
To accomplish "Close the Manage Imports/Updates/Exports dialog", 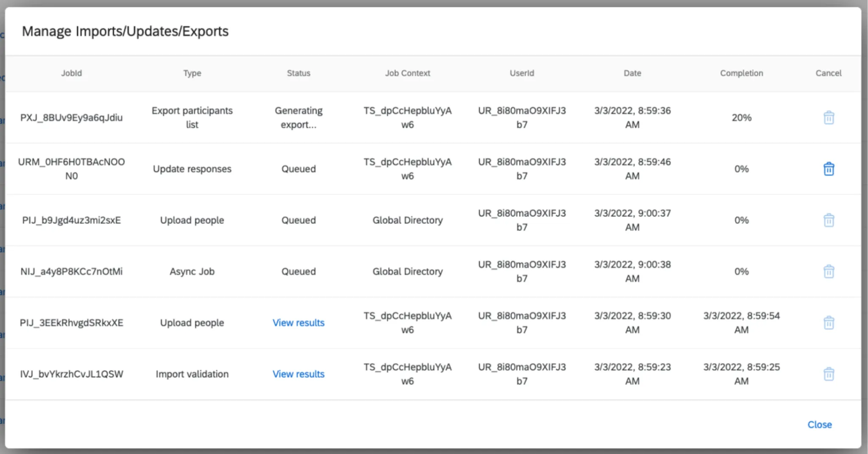I will [819, 424].
